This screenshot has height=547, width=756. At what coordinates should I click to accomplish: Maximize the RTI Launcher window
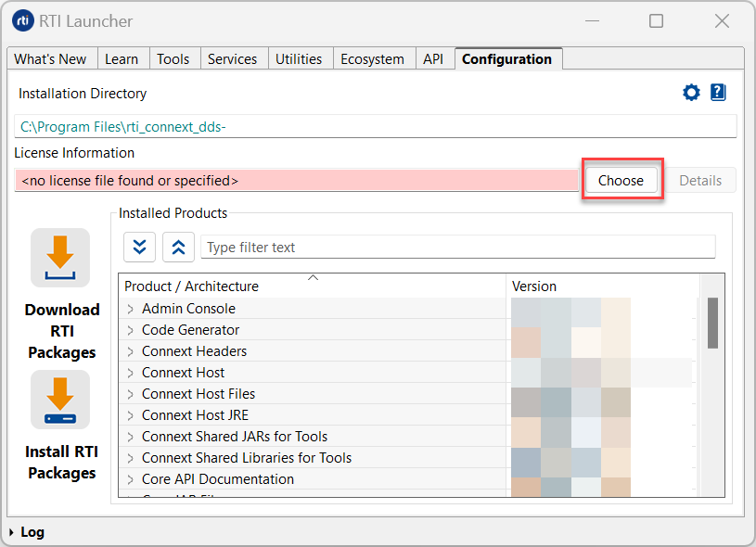pos(656,20)
